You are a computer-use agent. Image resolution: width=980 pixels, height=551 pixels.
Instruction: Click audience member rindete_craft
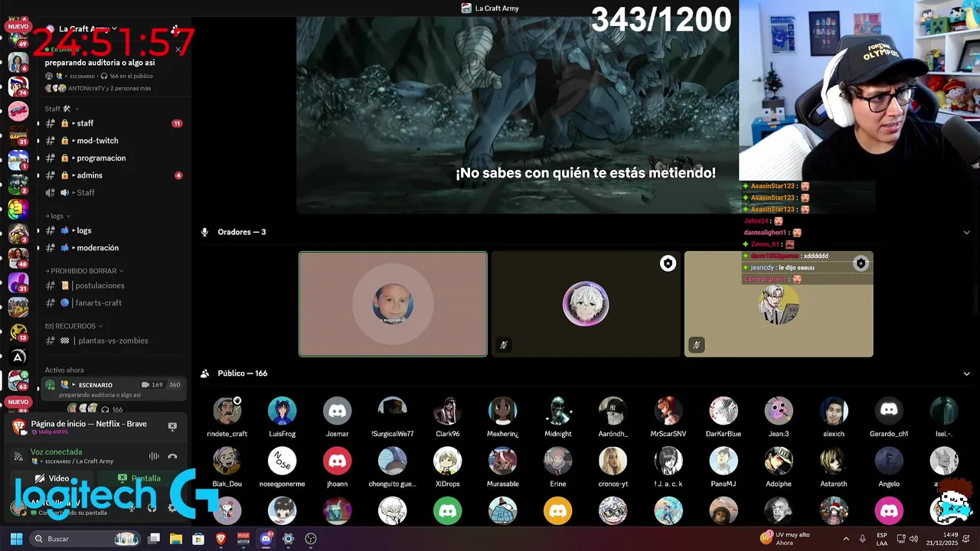click(x=227, y=417)
